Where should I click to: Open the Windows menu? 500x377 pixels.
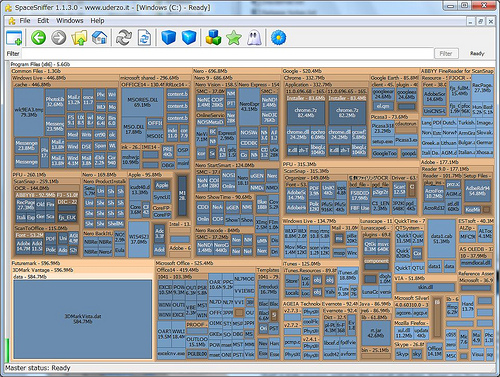click(70, 21)
